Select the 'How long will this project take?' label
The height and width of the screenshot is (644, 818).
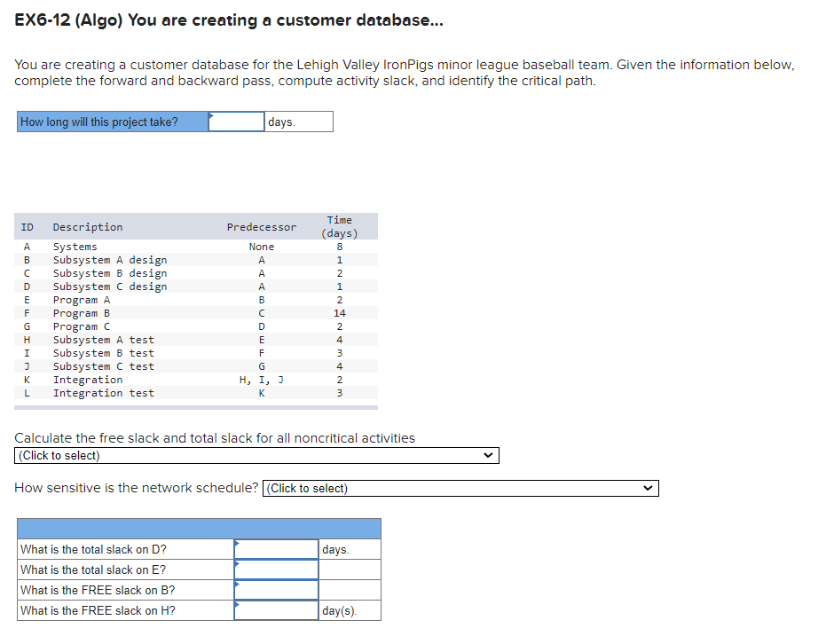pyautogui.click(x=111, y=121)
